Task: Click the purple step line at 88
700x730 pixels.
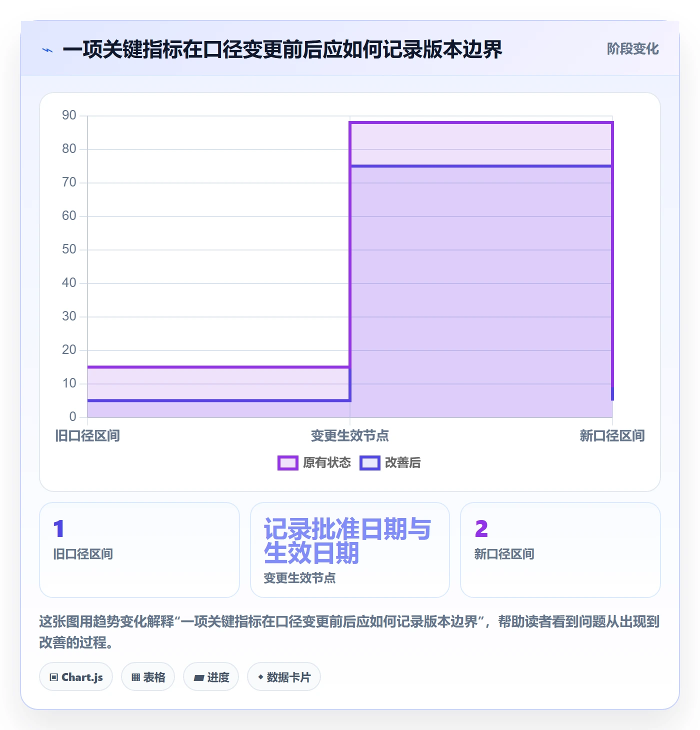Action: pyautogui.click(x=481, y=122)
